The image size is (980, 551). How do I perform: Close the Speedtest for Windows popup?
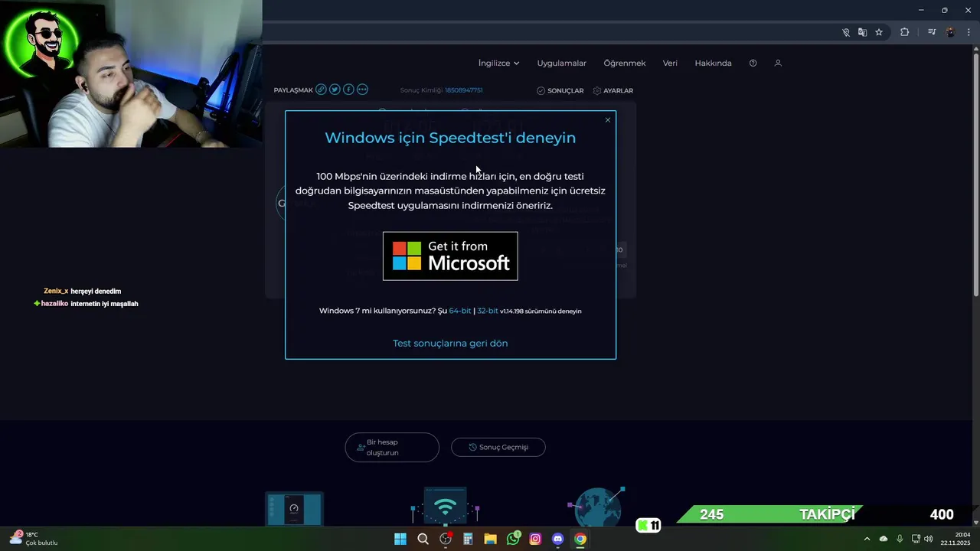click(x=608, y=120)
